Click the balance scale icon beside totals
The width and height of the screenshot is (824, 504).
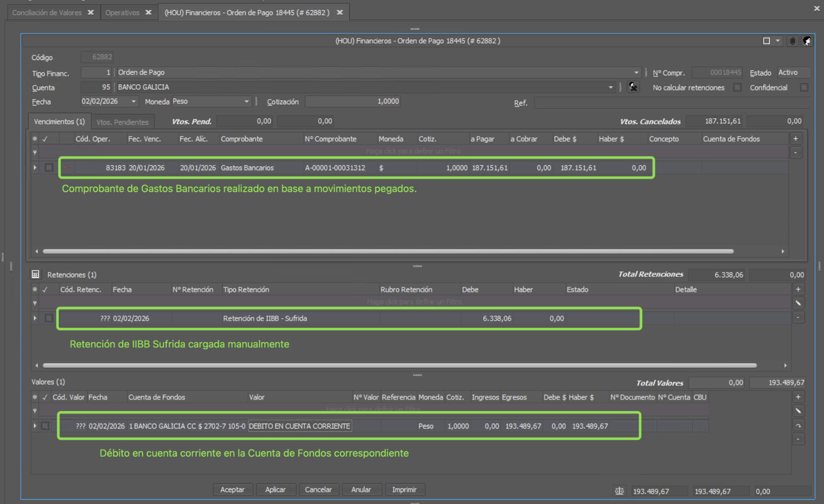point(619,491)
